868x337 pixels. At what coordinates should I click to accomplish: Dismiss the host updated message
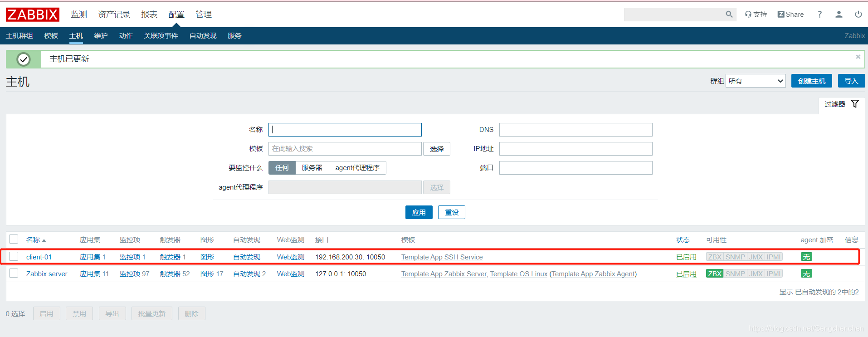858,57
